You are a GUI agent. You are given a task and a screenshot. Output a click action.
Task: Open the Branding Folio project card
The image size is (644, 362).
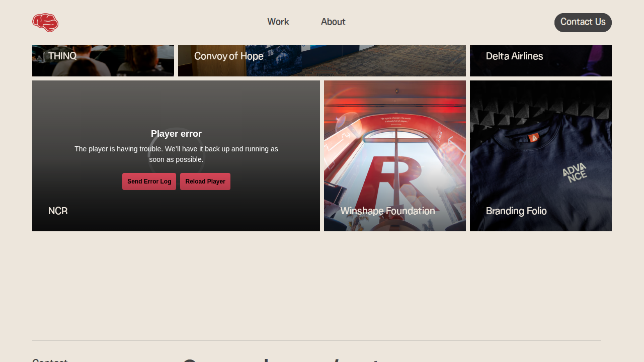[x=541, y=156]
